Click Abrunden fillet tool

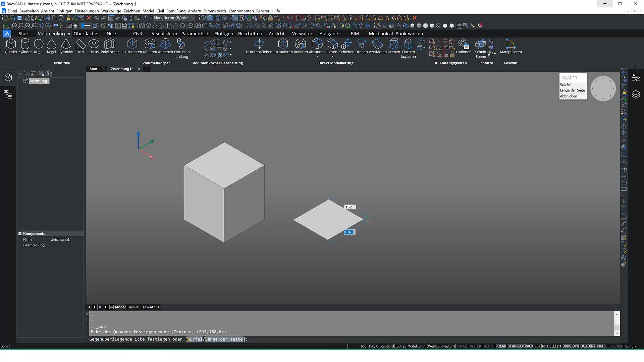(317, 46)
